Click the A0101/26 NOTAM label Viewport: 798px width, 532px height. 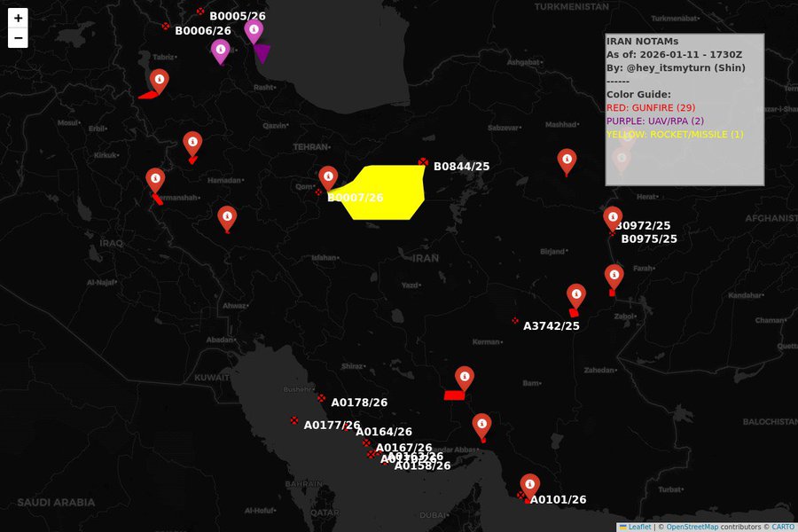coord(559,500)
